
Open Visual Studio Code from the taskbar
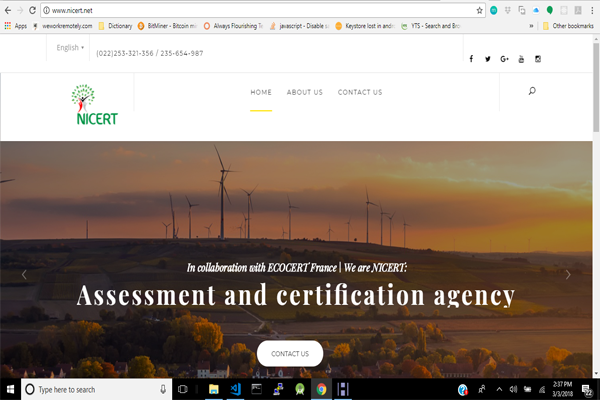(238, 389)
